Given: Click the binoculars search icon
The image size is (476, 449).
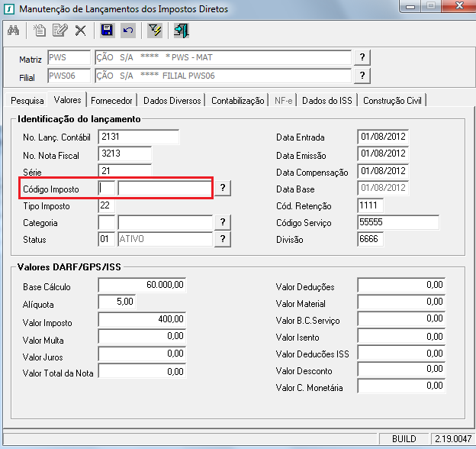Looking at the screenshot, I should point(14,31).
